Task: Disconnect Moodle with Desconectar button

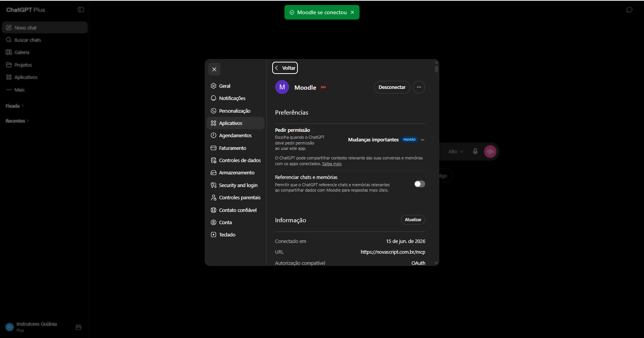Action: pyautogui.click(x=392, y=87)
